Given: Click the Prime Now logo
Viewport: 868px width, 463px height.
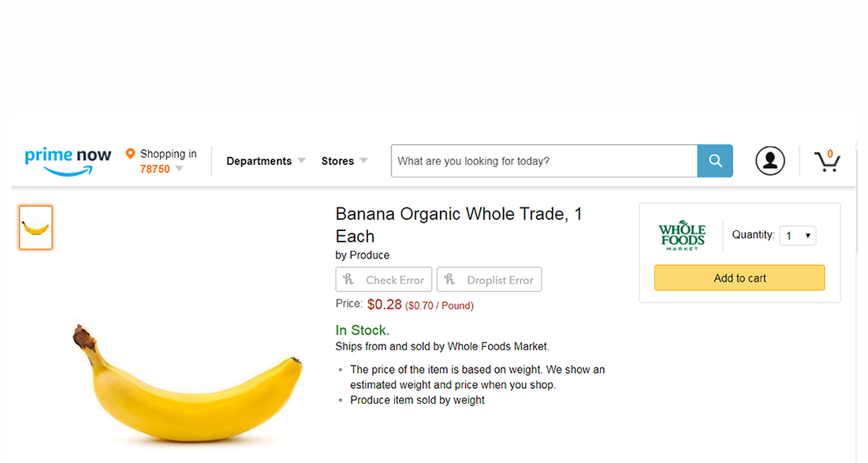Looking at the screenshot, I should 68,160.
